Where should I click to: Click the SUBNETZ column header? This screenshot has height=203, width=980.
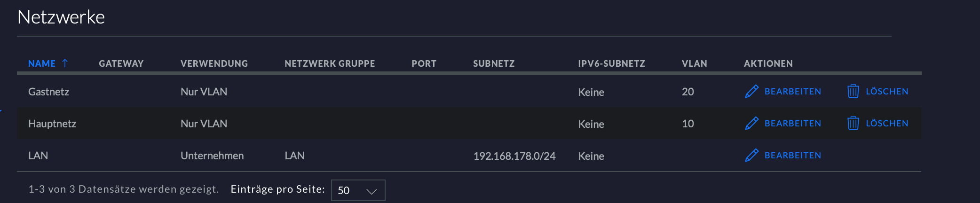coord(494,63)
